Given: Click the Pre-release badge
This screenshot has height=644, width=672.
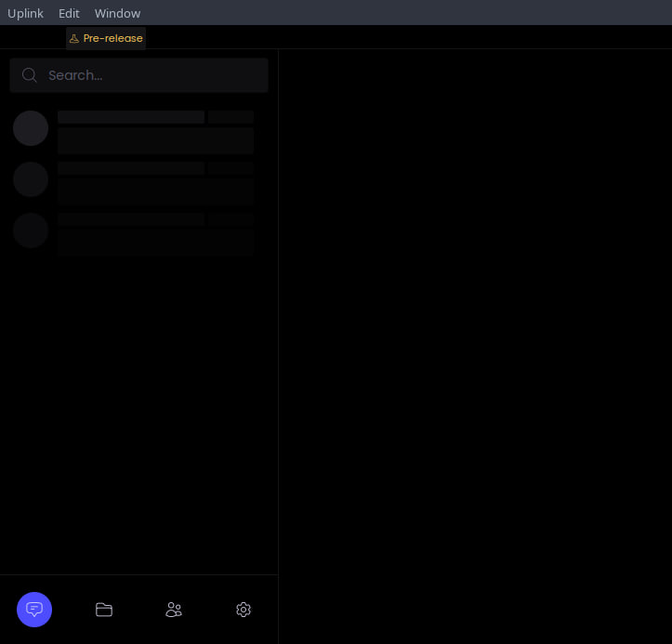Looking at the screenshot, I should click(x=106, y=38).
